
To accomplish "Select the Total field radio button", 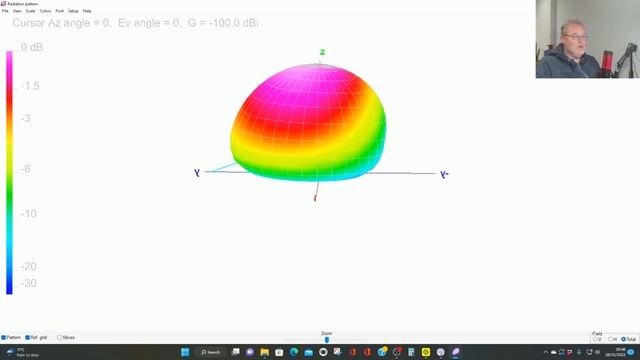I will click(x=623, y=339).
